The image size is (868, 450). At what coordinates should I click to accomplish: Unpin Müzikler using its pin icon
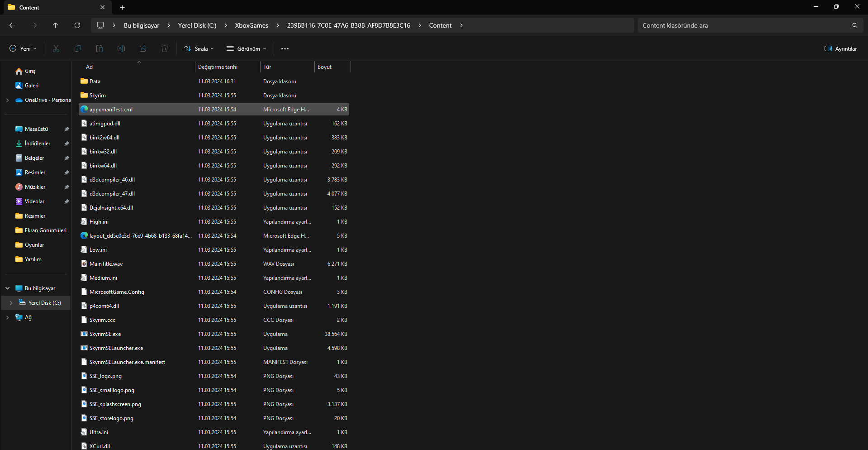pos(66,187)
